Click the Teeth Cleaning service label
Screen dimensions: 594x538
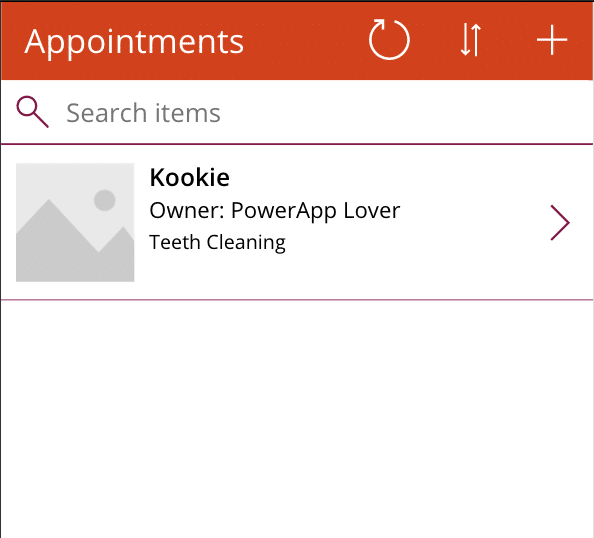(217, 242)
